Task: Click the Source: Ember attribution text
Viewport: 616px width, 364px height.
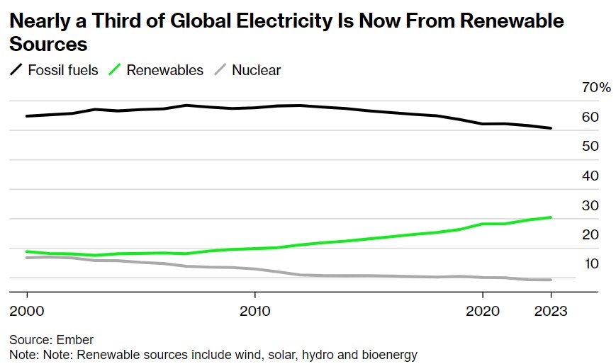Action: (51, 340)
